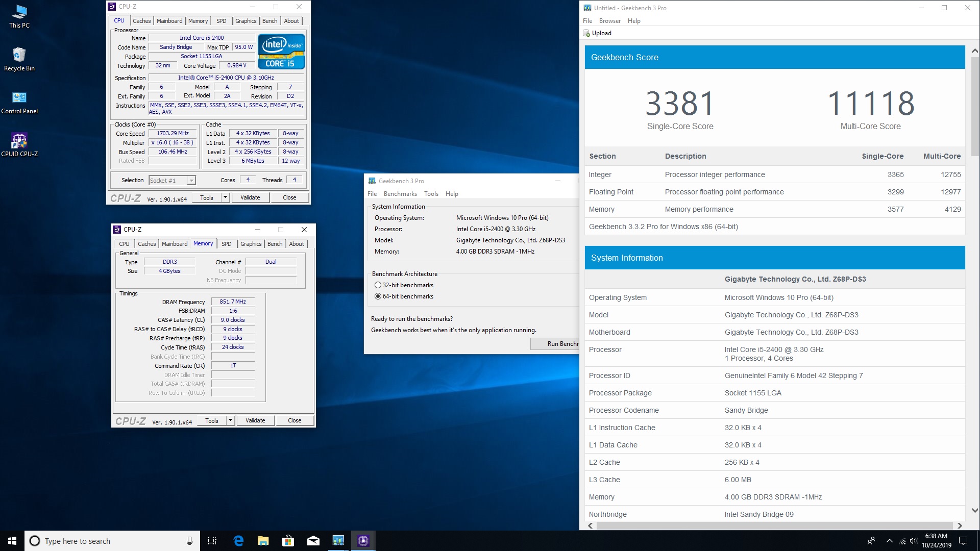Click Tools button in upper CPU-Z window
This screenshot has height=551, width=980.
pyautogui.click(x=207, y=197)
